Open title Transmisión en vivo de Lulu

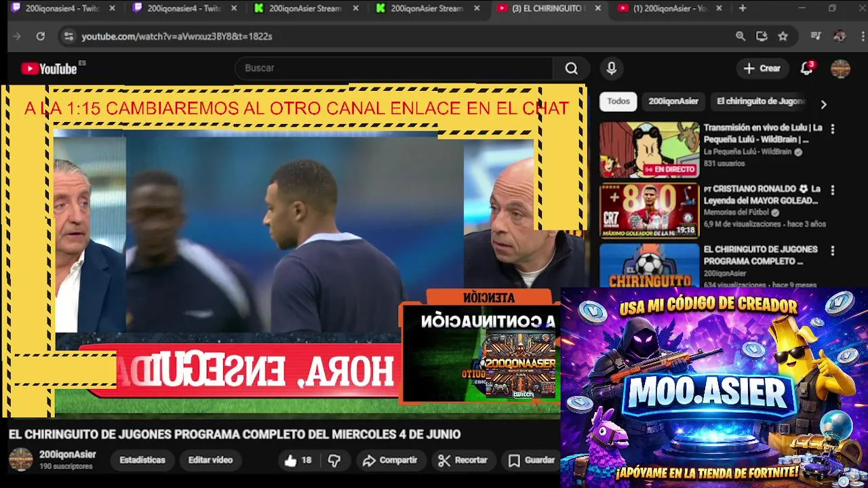(763, 134)
